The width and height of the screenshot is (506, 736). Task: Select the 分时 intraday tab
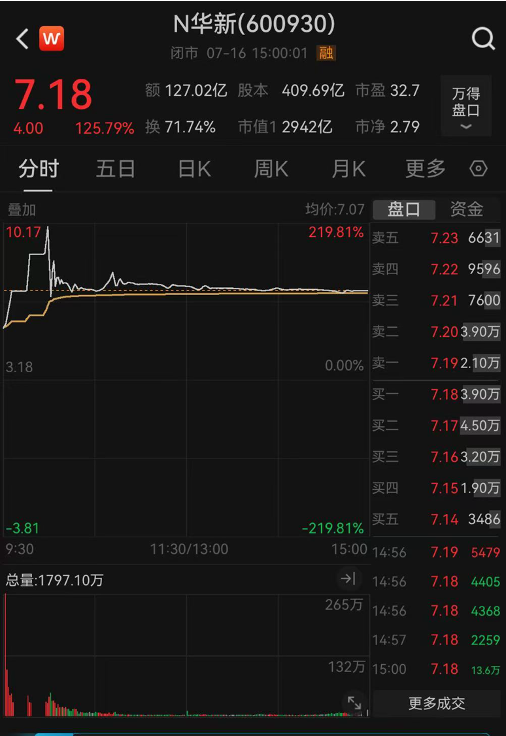point(38,169)
